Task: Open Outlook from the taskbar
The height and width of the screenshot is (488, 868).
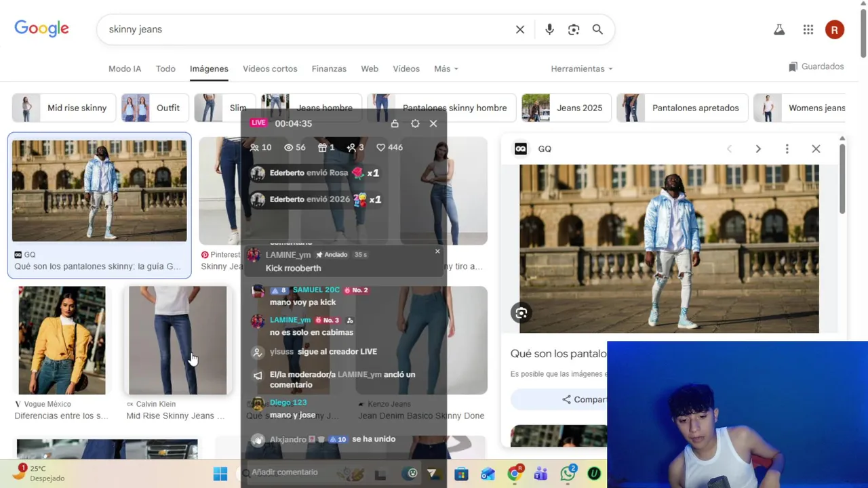Action: [488, 474]
